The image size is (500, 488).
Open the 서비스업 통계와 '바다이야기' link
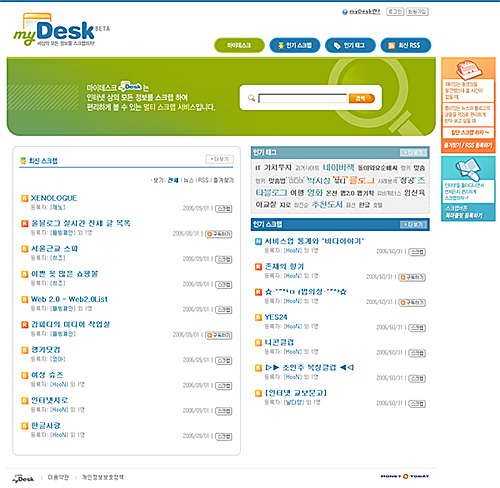point(314,241)
